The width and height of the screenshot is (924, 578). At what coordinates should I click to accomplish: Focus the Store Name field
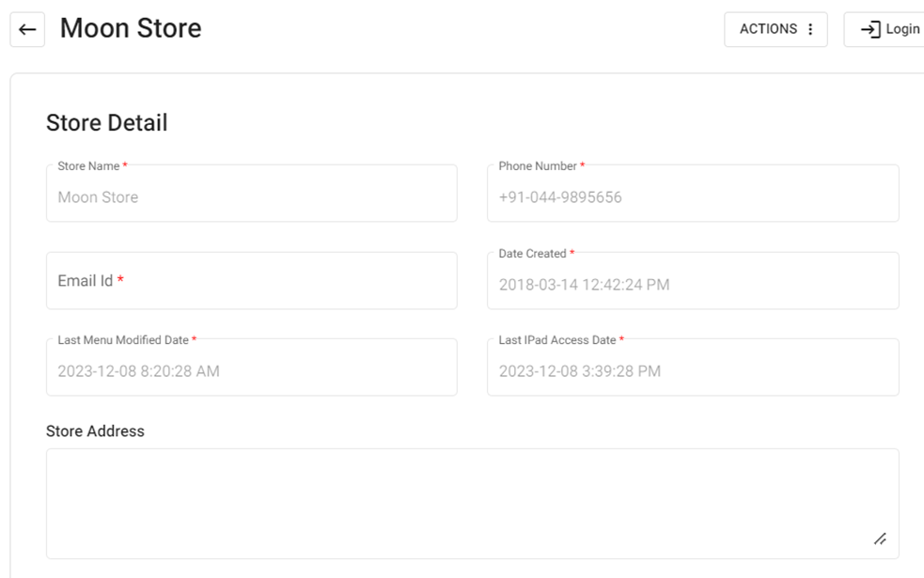tap(251, 197)
